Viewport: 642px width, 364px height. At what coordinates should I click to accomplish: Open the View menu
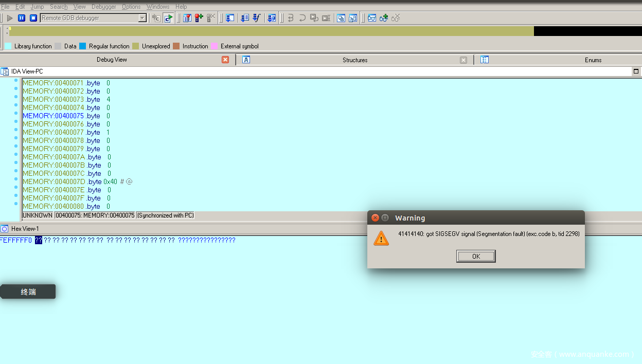point(80,7)
